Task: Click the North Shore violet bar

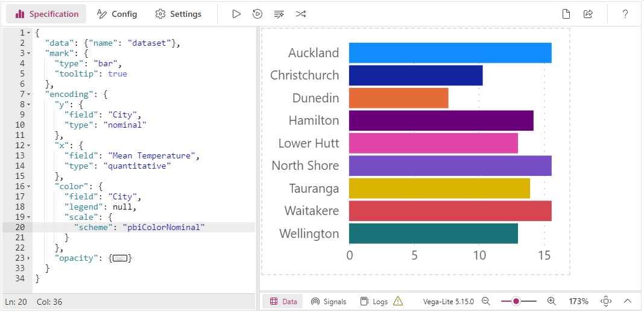Action: click(x=450, y=166)
